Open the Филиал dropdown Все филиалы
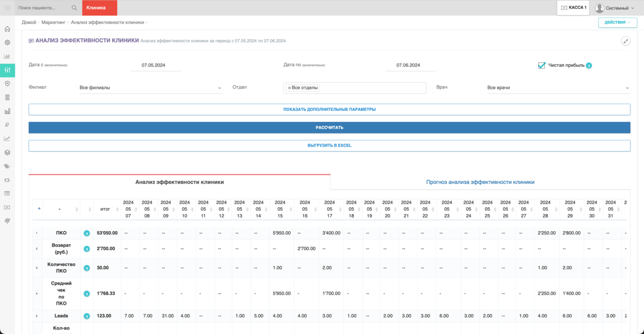This screenshot has width=644, height=334. pos(151,88)
